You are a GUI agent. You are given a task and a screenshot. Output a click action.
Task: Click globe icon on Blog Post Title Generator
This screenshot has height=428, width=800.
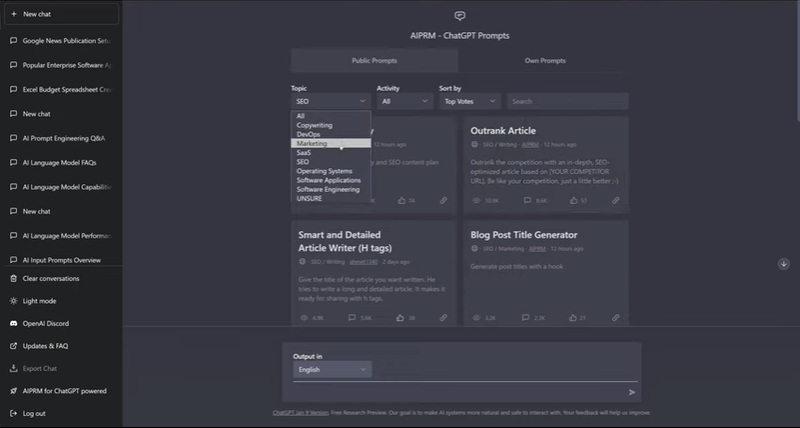click(474, 249)
